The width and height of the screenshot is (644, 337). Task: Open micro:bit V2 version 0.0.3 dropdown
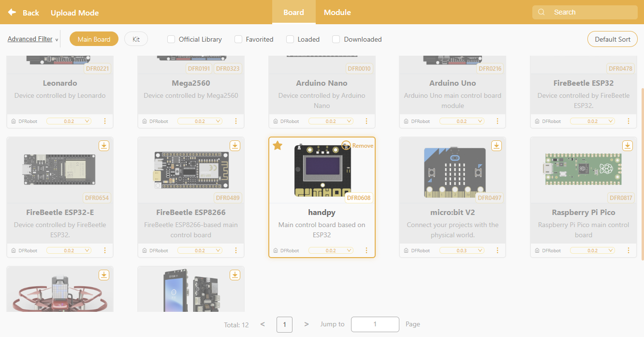(x=462, y=250)
